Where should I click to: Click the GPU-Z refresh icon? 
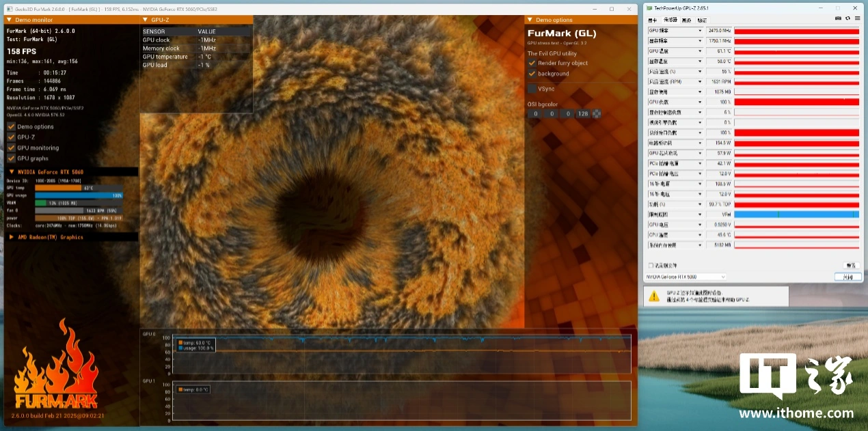click(x=850, y=19)
